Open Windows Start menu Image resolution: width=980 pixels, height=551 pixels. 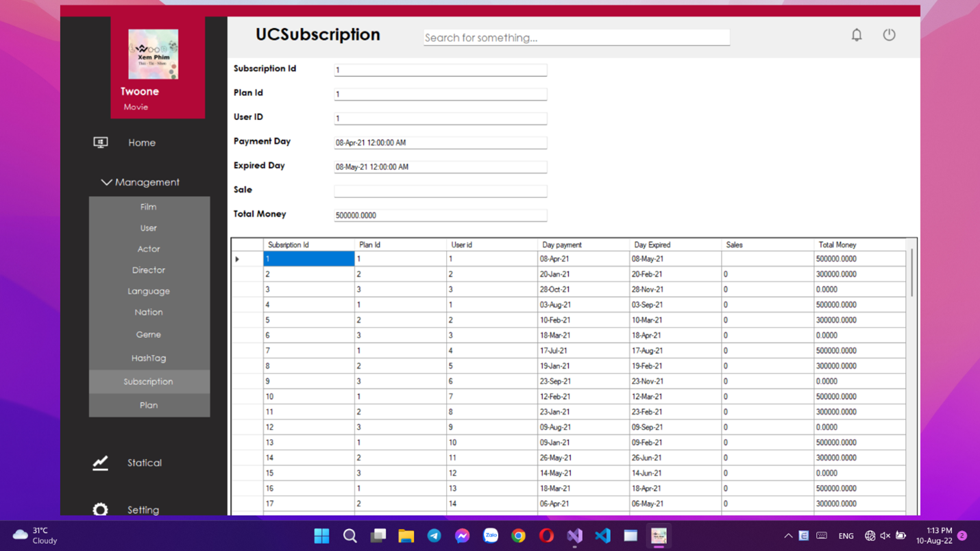(321, 536)
